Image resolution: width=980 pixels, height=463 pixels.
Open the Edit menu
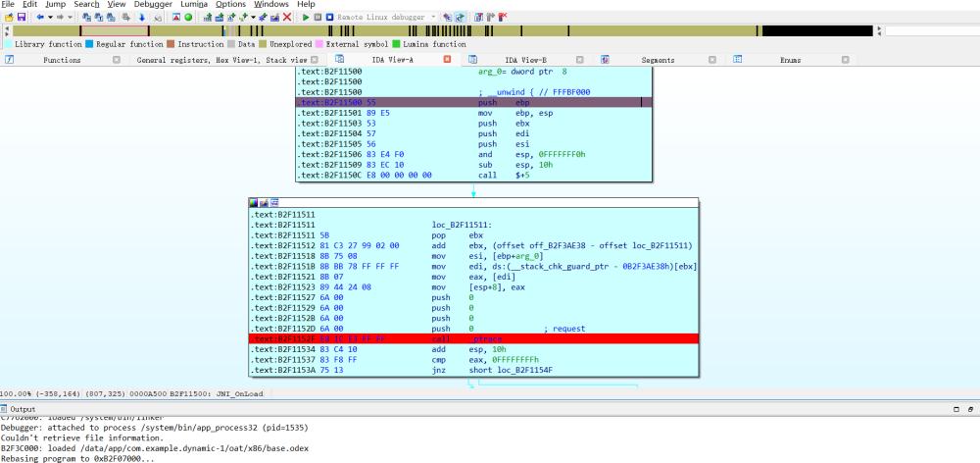click(30, 4)
